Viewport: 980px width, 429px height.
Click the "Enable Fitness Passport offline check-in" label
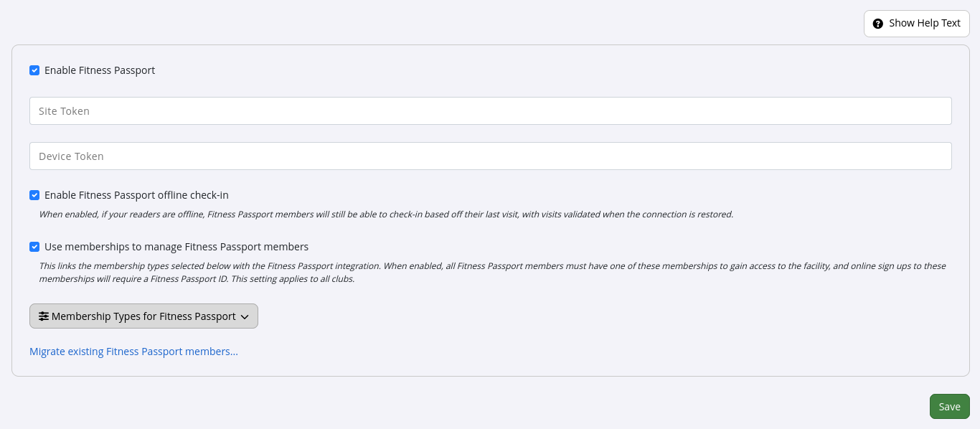(136, 195)
